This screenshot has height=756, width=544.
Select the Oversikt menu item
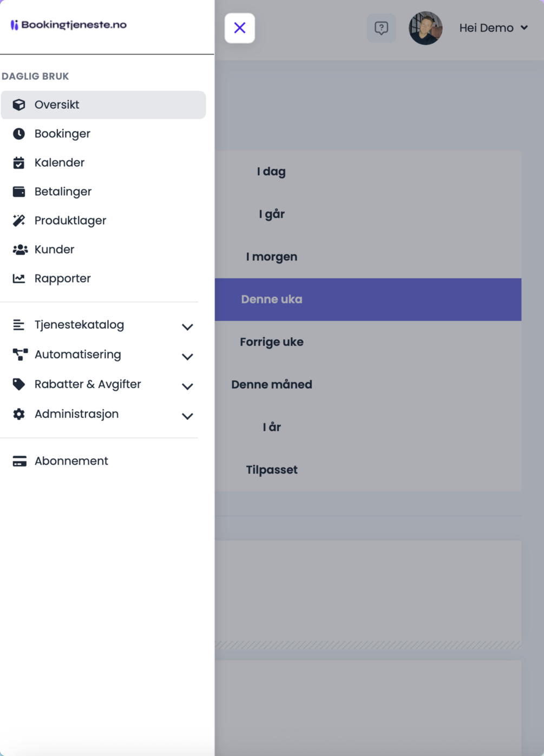point(103,105)
